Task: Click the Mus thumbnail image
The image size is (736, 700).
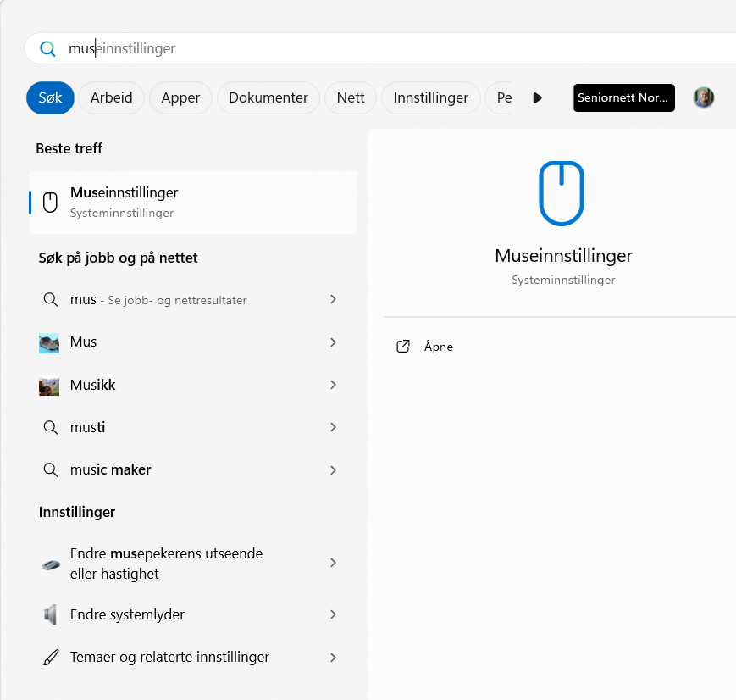Action: pos(49,342)
